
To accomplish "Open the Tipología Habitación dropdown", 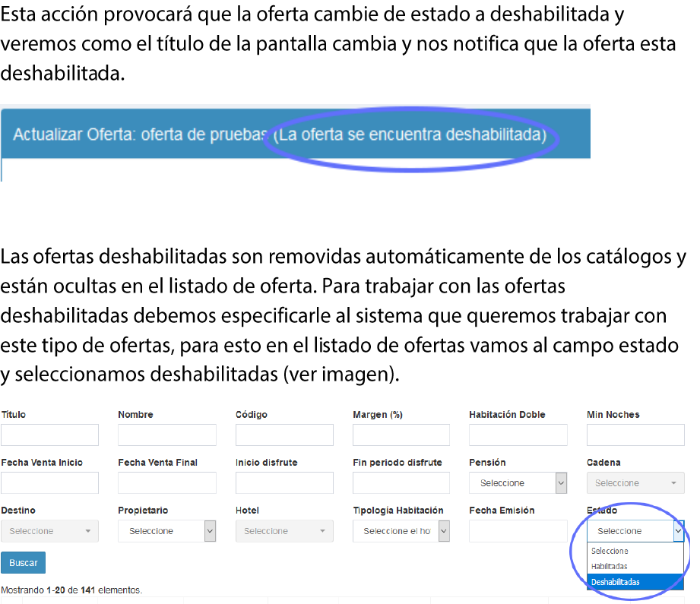I will tap(401, 531).
